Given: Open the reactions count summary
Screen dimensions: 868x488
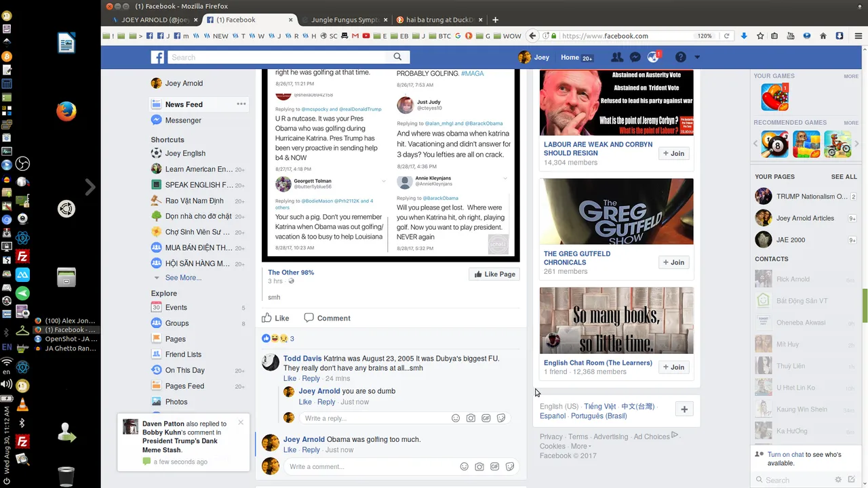Looking at the screenshot, I should (278, 338).
